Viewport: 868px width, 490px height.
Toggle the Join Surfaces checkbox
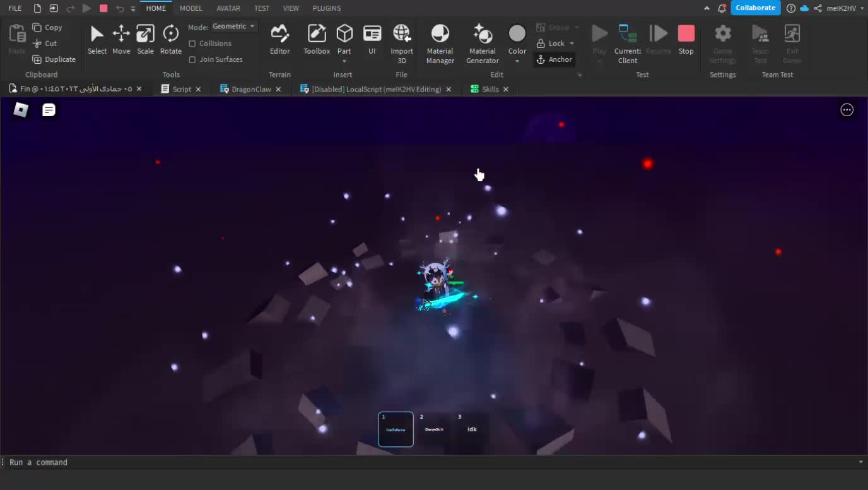[x=192, y=59]
